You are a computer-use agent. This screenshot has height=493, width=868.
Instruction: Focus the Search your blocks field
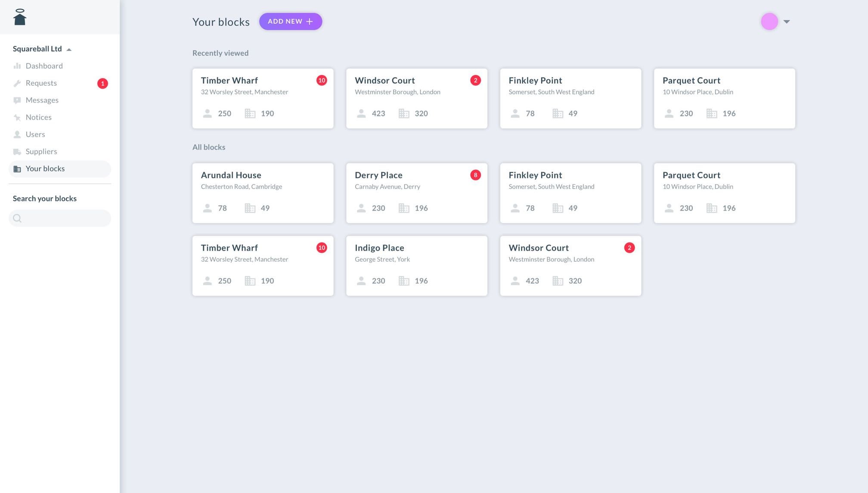(65, 218)
